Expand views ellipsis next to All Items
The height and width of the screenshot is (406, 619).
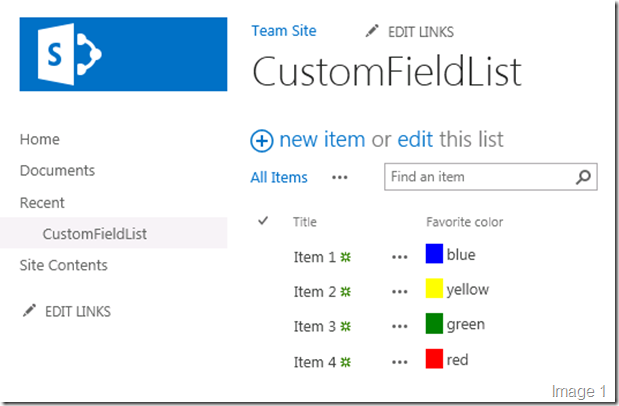(x=340, y=177)
